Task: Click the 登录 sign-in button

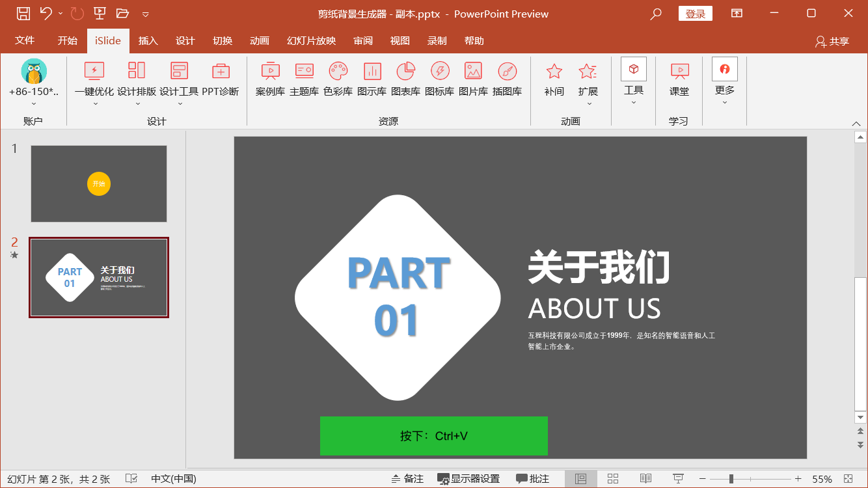Action: click(696, 14)
